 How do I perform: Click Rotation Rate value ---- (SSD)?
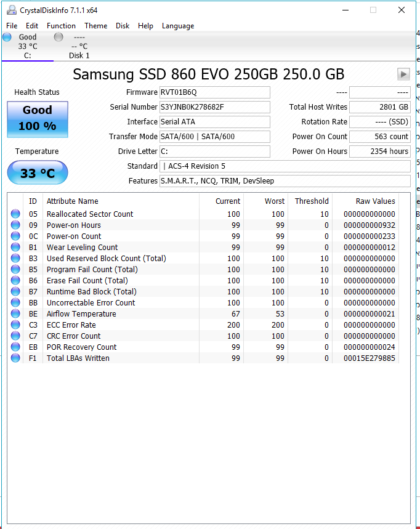click(380, 122)
